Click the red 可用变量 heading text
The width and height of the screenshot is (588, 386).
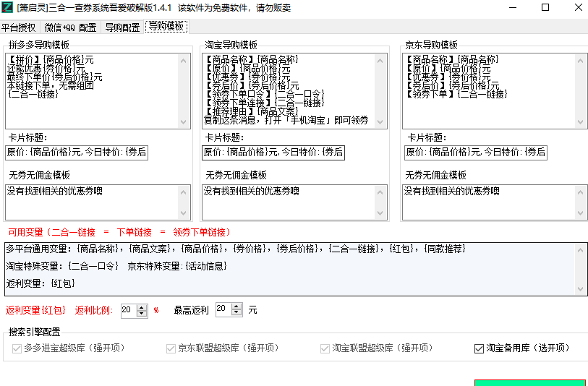pos(119,232)
